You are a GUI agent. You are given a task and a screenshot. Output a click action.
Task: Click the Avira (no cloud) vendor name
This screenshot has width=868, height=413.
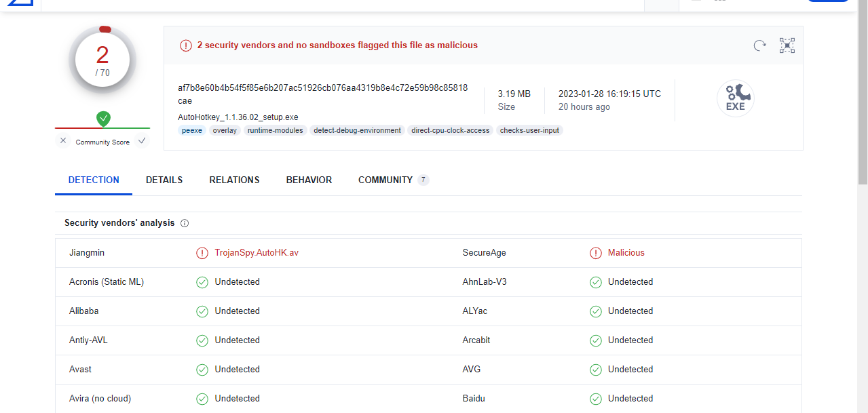[100, 398]
